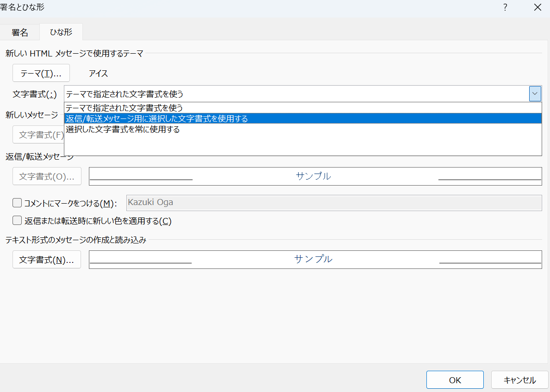The height and width of the screenshot is (392, 550).
Task: Click the キャンセル button
Action: tap(519, 380)
